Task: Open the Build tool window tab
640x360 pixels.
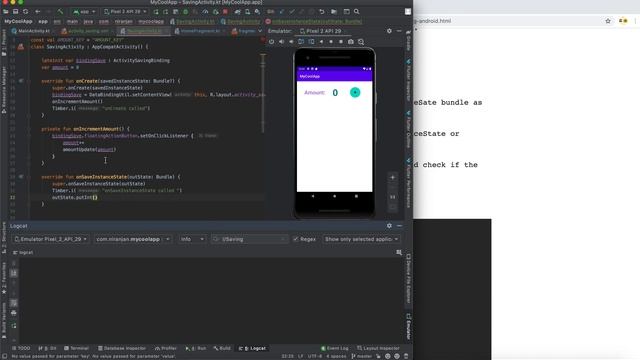Action: (222, 348)
